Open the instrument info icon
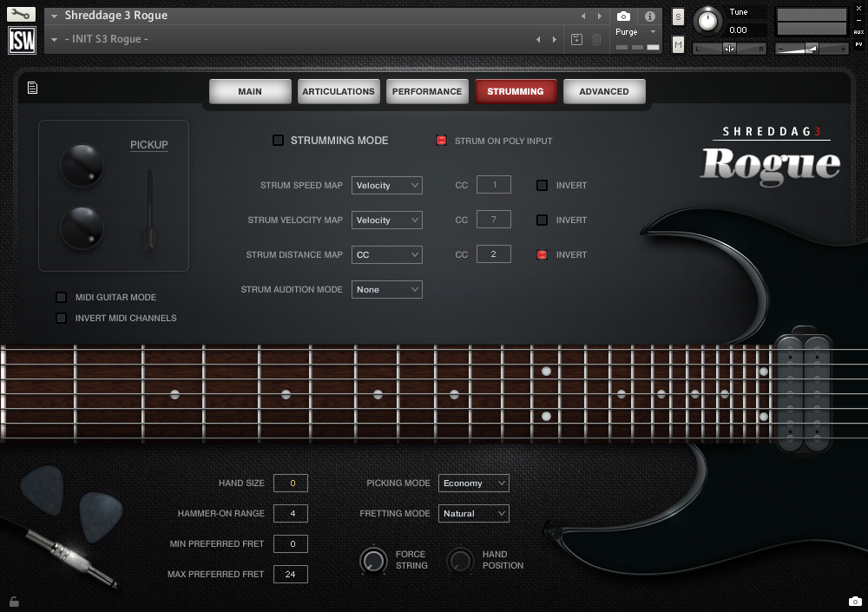 (649, 16)
